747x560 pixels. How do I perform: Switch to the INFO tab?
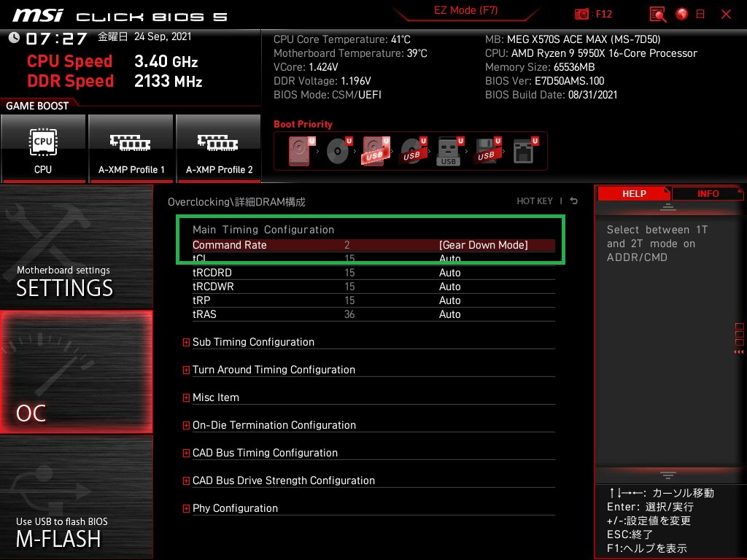[x=708, y=193]
